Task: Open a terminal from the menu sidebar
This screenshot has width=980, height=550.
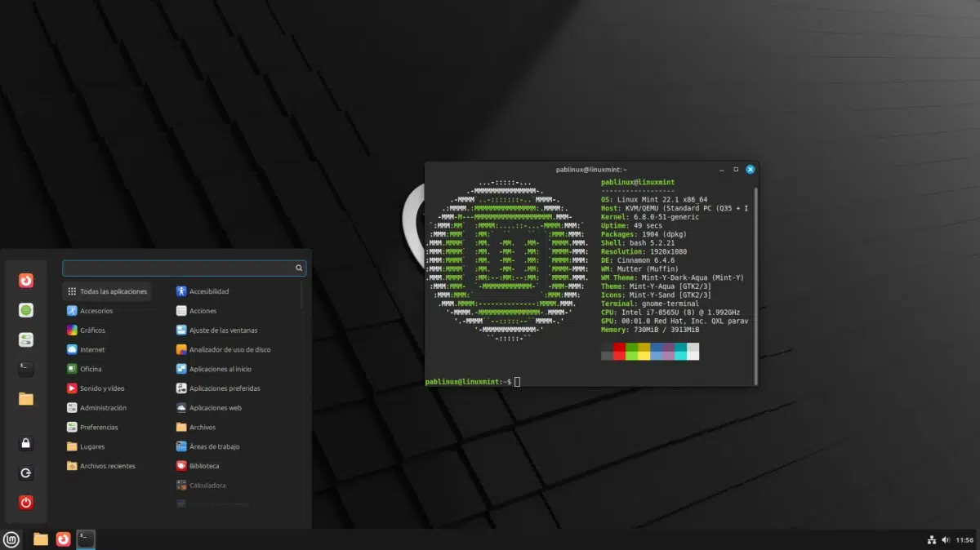Action: click(x=26, y=369)
